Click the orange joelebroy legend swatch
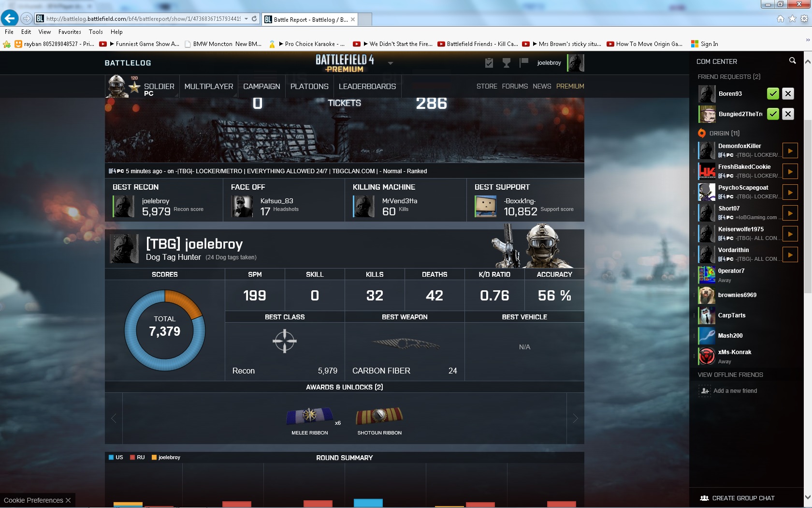The height and width of the screenshot is (508, 812). click(154, 457)
